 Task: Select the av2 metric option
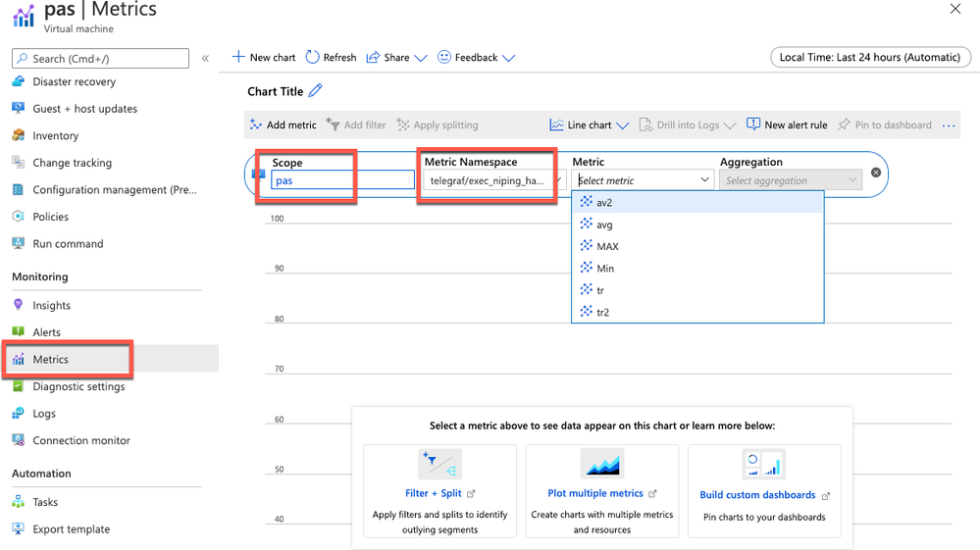697,202
